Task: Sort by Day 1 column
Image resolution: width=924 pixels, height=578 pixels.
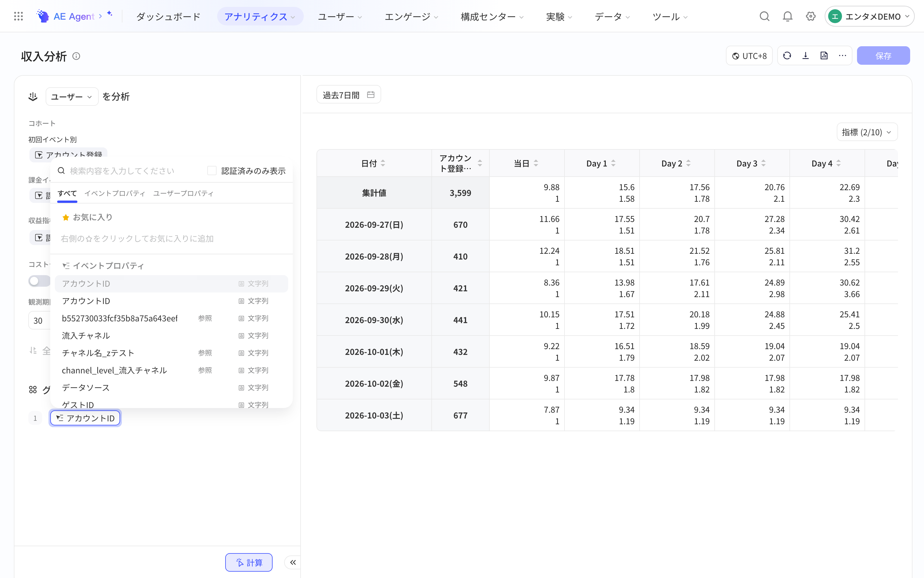Action: [x=614, y=163]
